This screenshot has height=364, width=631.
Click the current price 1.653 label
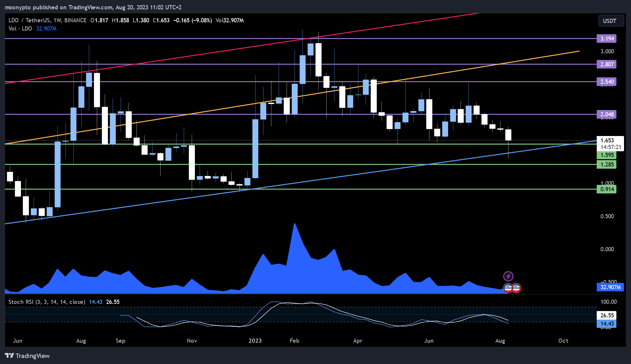(x=607, y=140)
